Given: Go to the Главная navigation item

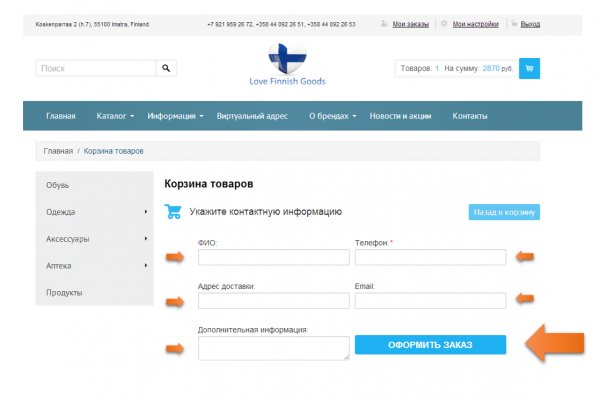Looking at the screenshot, I should (60, 116).
